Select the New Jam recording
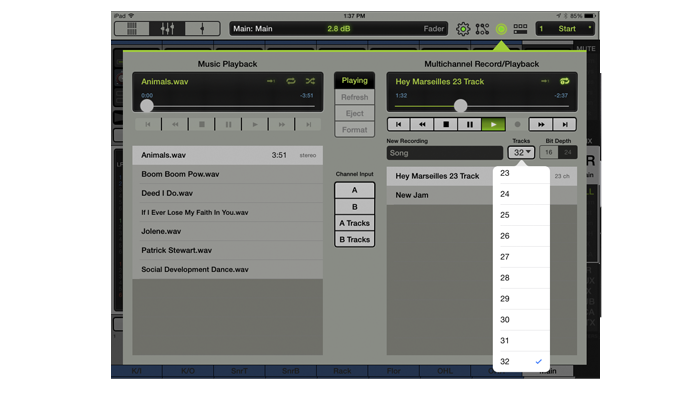This screenshot has width=700, height=395. click(440, 195)
